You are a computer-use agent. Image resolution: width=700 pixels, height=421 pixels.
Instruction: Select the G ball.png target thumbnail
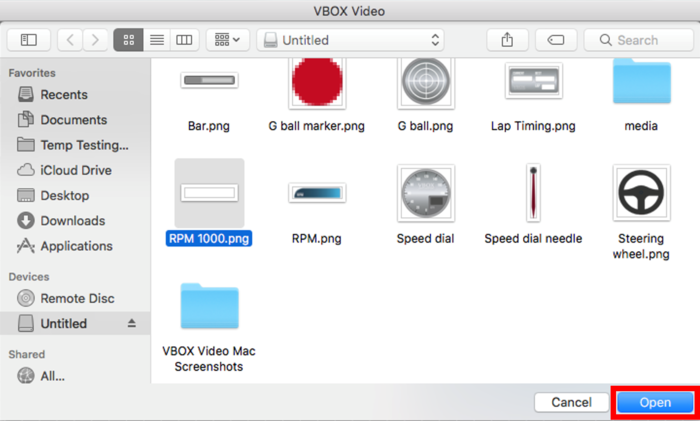425,83
